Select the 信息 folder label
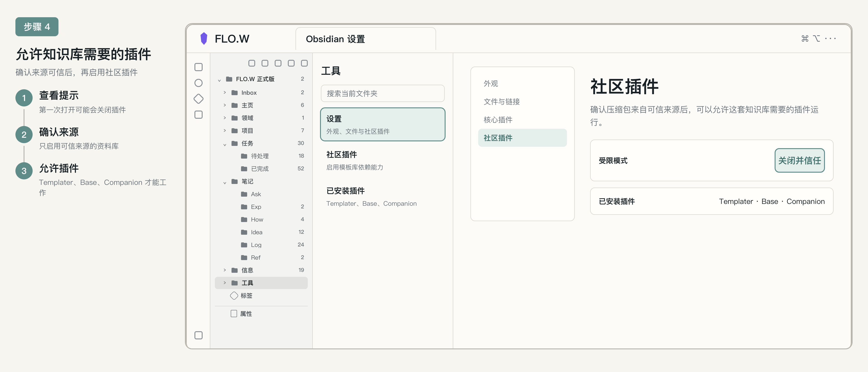 pyautogui.click(x=247, y=270)
